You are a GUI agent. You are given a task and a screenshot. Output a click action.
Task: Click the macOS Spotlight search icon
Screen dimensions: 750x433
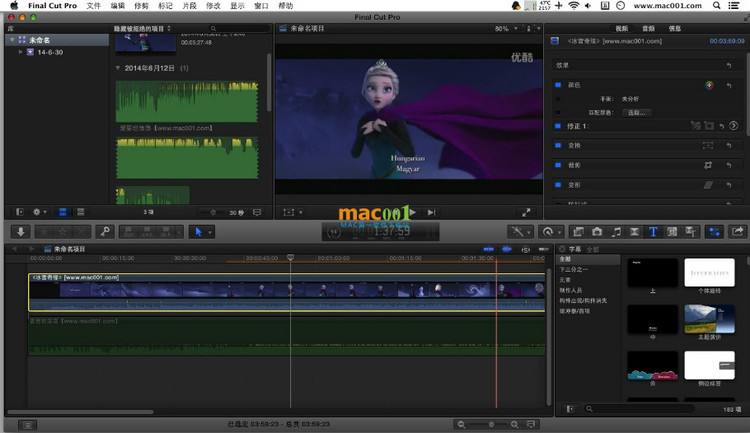[x=716, y=6]
